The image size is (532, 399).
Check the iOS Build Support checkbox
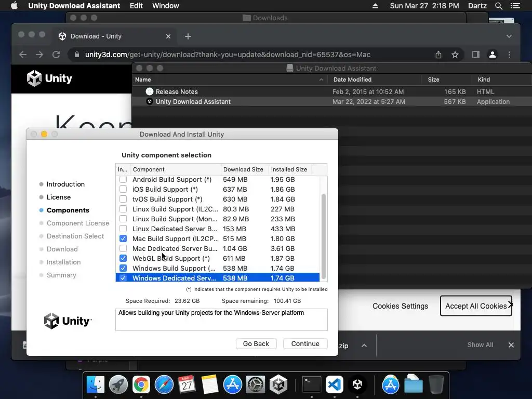(x=123, y=189)
